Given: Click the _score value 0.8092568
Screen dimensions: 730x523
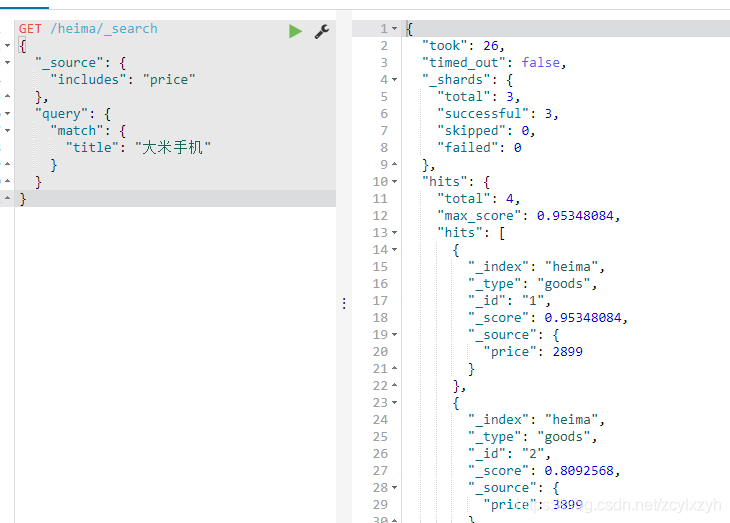Looking at the screenshot, I should point(579,471).
